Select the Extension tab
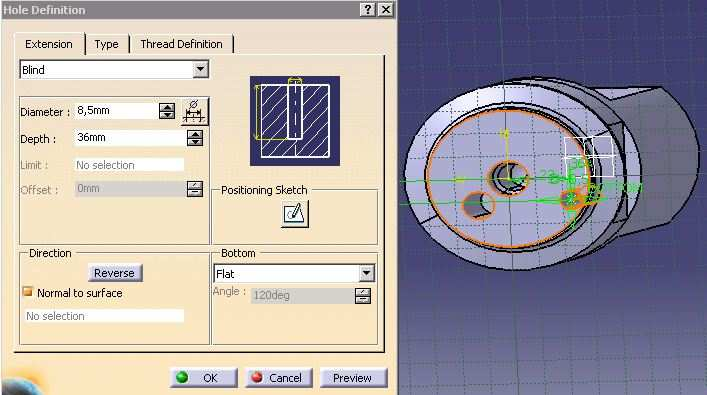This screenshot has height=395, width=707. point(49,44)
